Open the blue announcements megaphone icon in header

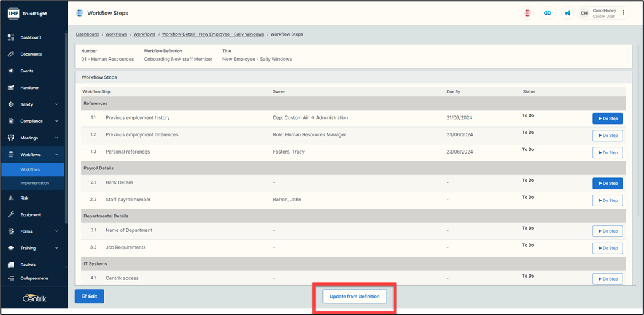[x=567, y=13]
